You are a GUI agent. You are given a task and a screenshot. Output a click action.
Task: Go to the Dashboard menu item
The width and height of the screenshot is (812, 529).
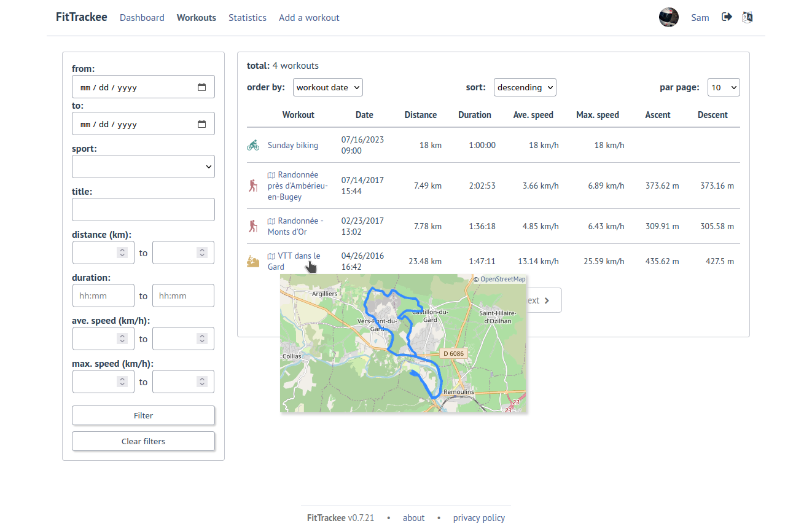(142, 18)
